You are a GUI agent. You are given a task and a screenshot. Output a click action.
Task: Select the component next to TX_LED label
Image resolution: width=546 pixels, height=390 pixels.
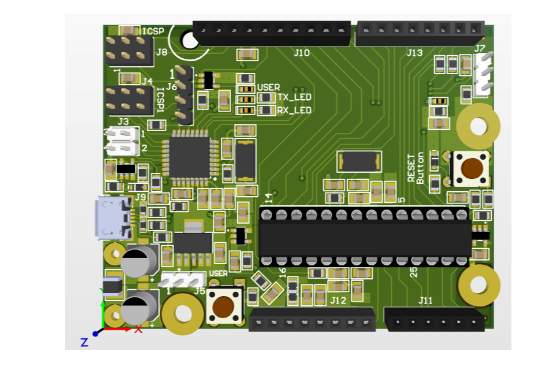(266, 97)
